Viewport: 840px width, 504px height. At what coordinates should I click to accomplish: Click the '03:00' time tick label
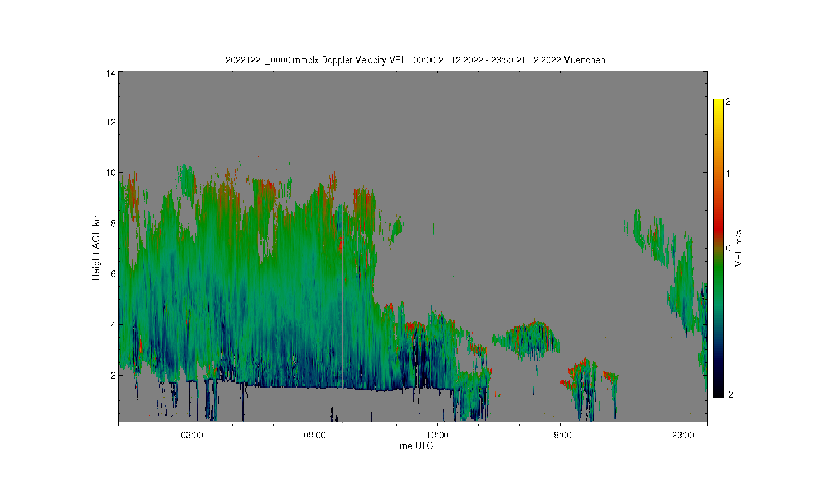click(x=192, y=435)
